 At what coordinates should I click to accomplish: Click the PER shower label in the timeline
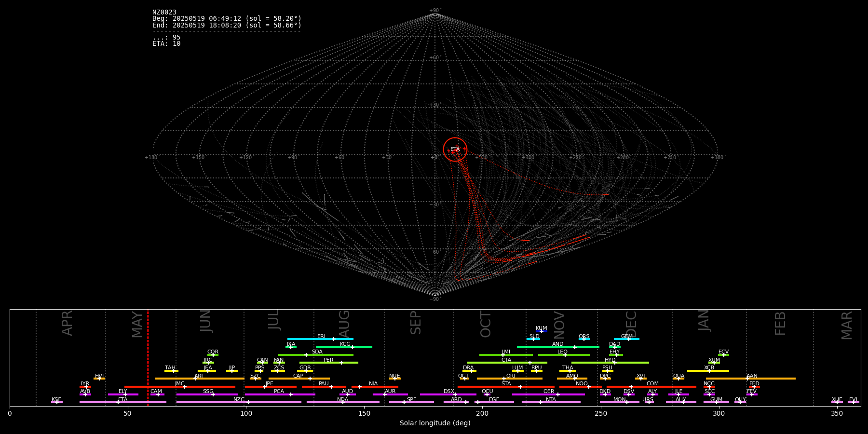pyautogui.click(x=328, y=360)
